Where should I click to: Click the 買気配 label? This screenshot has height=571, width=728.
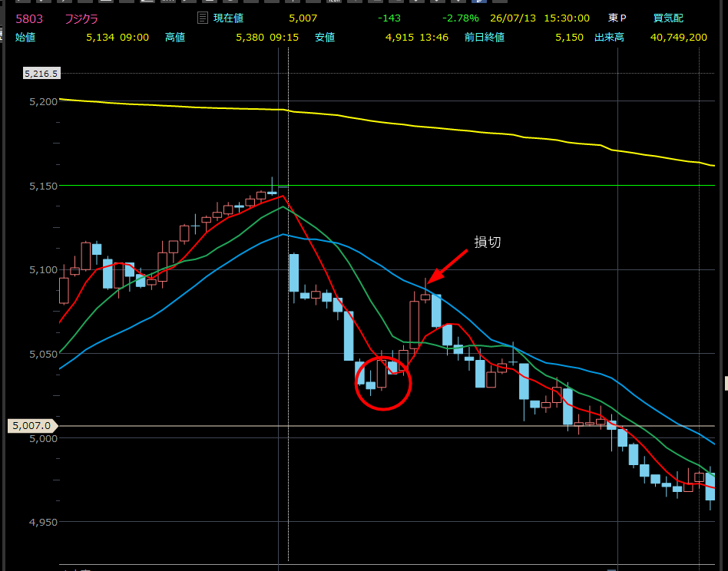point(669,18)
